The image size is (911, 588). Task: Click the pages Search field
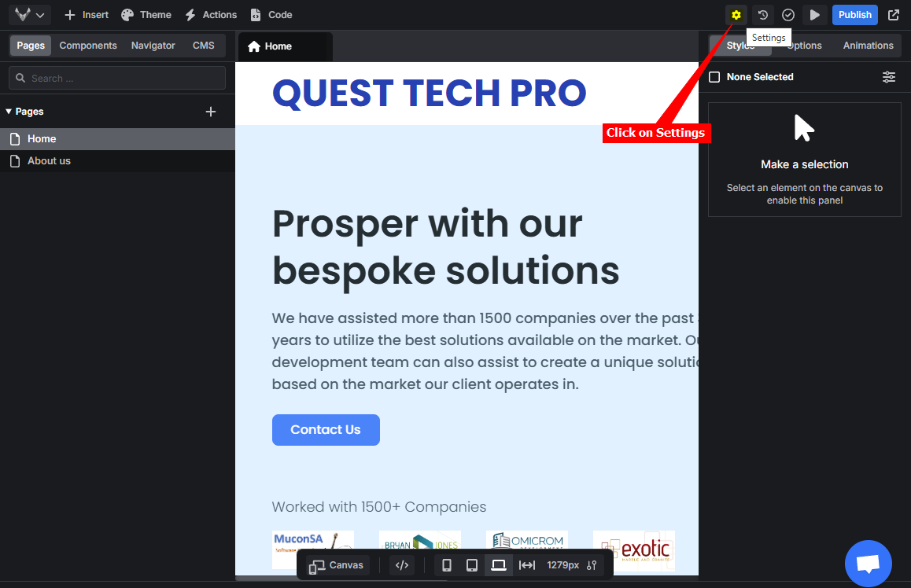pos(117,78)
